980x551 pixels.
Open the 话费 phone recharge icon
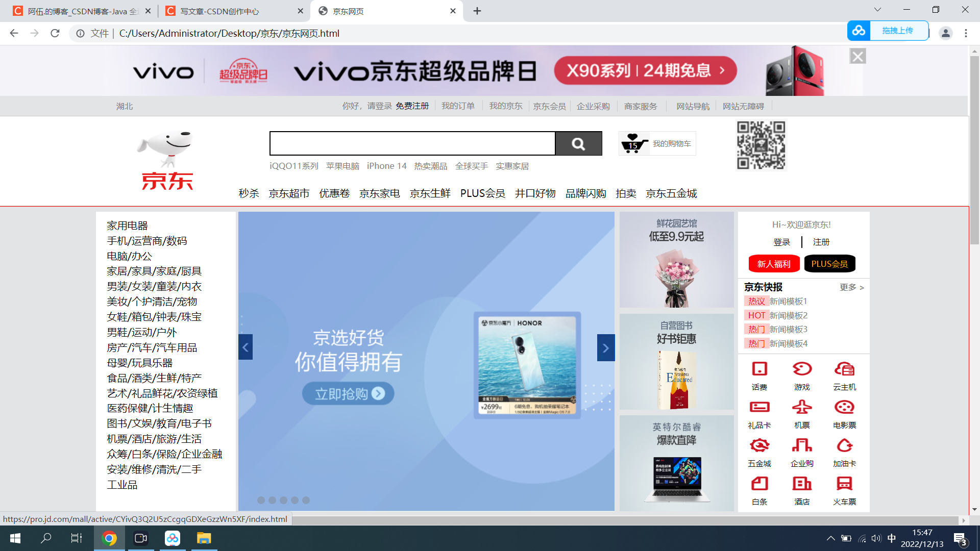click(x=759, y=369)
